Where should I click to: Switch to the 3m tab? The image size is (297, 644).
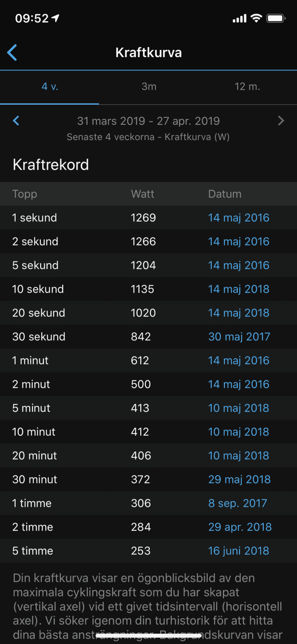click(x=149, y=87)
